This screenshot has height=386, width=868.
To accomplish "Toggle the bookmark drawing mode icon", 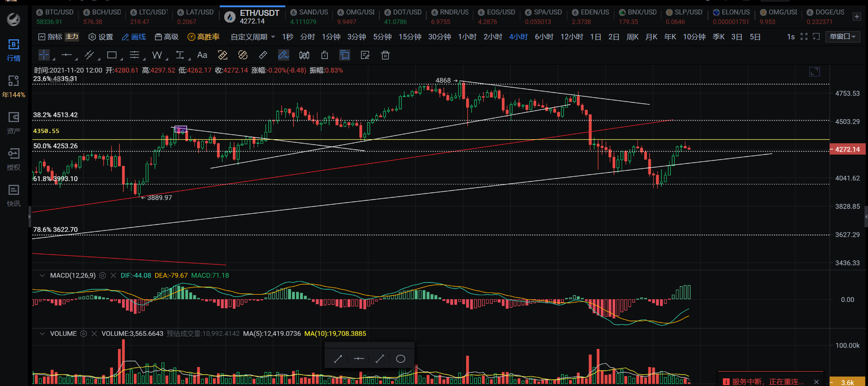I will 345,55.
